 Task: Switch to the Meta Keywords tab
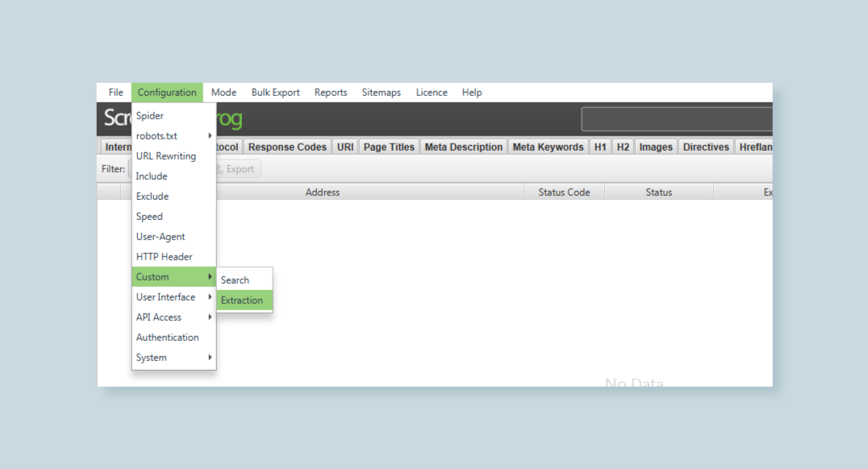click(x=548, y=147)
